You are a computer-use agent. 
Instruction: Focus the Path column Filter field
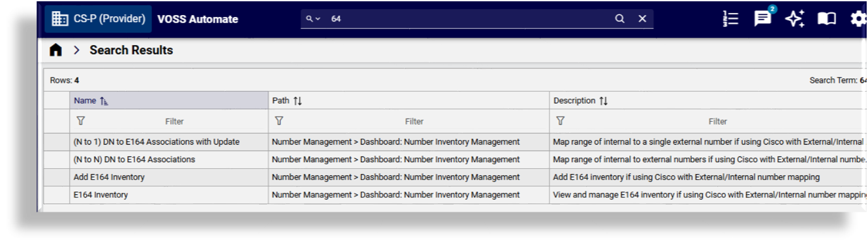(414, 121)
